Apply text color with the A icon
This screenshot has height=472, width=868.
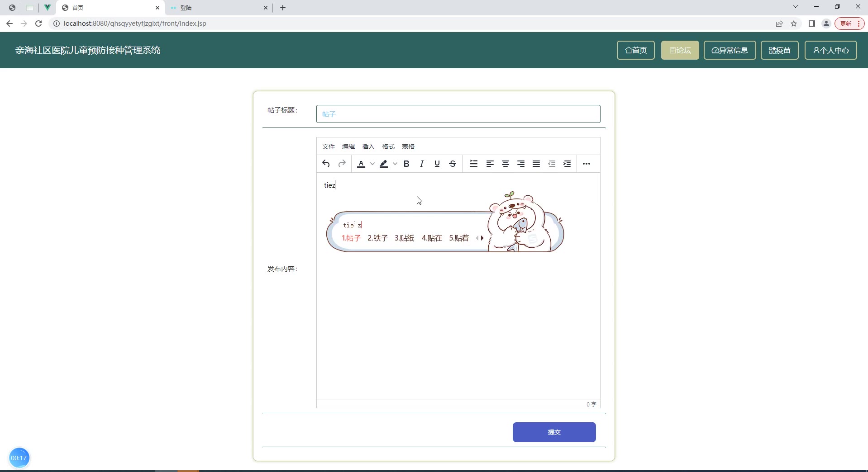pyautogui.click(x=361, y=164)
